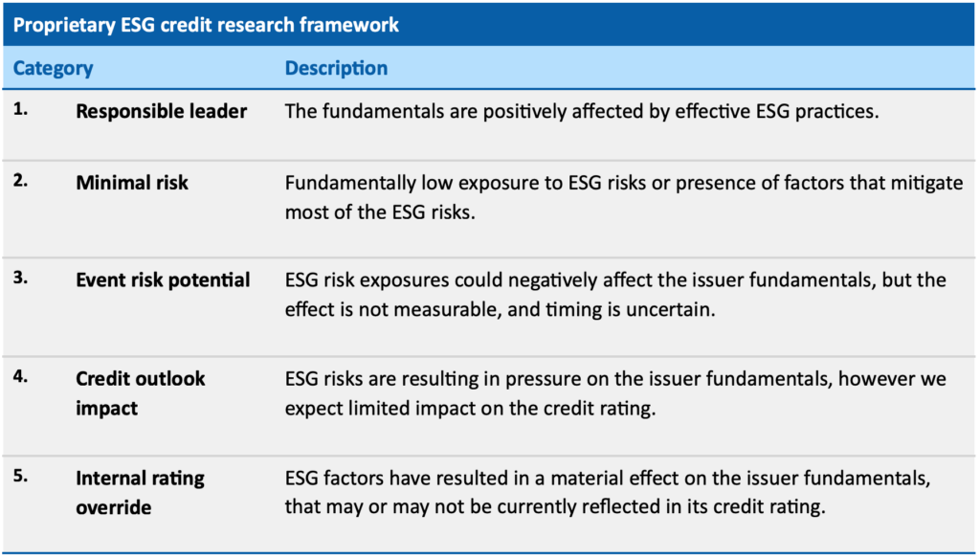Click the text 'most of the ESG risks.'
Viewport: 980px width, 558px height.
(380, 212)
